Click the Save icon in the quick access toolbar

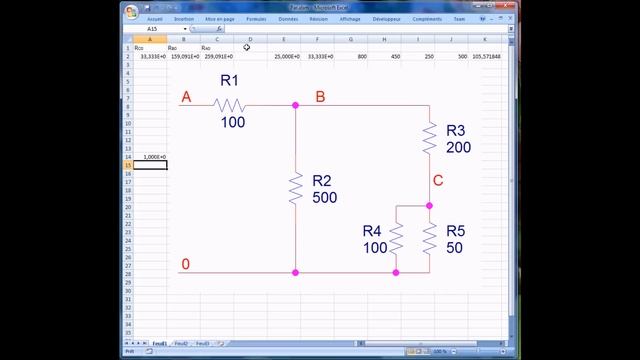pyautogui.click(x=147, y=8)
